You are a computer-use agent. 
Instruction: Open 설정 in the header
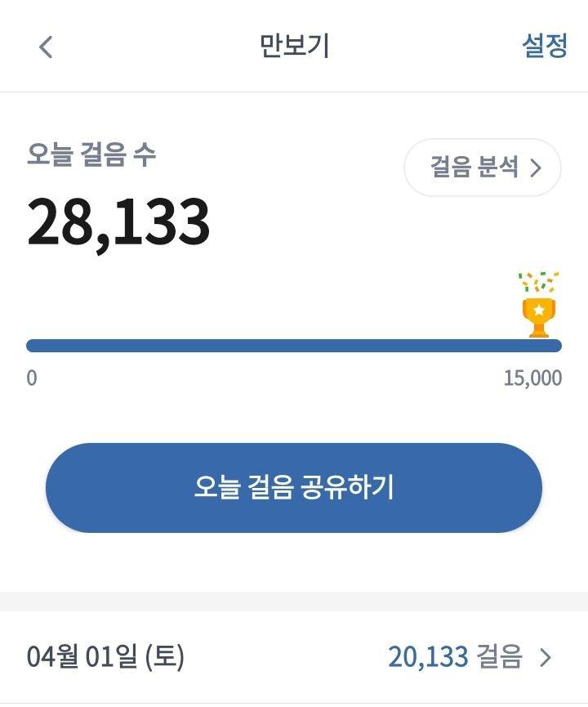click(x=544, y=46)
